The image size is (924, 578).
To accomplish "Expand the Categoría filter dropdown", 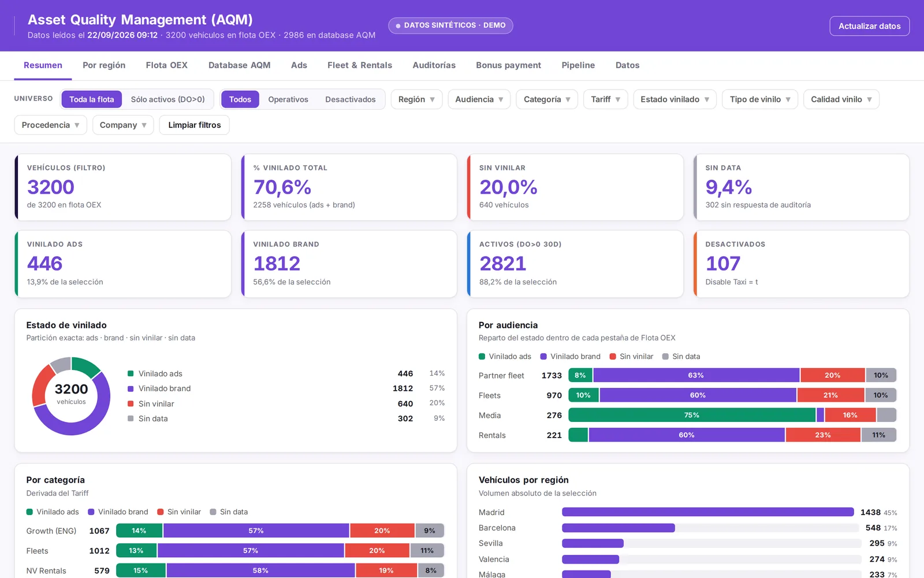I will [547, 99].
